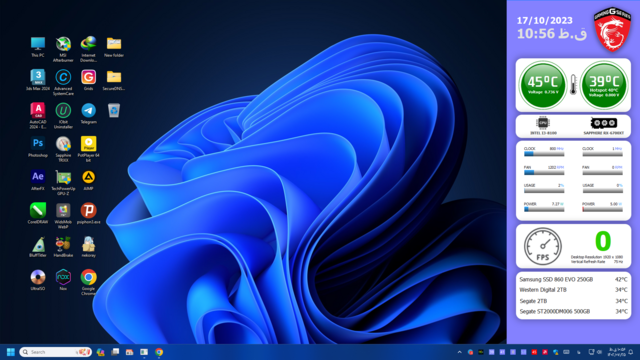Click the FPS speedometer gauge icon
640x360 pixels.
542,246
